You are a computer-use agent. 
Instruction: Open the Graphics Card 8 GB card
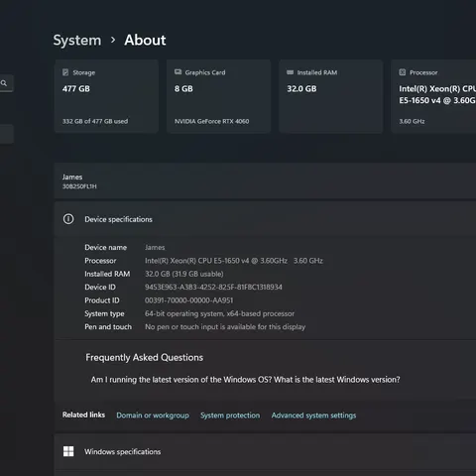coord(218,96)
